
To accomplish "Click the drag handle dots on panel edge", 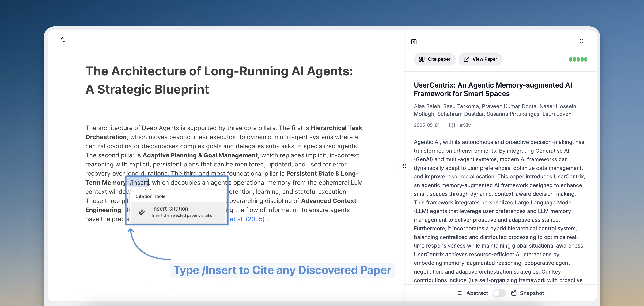I will pyautogui.click(x=404, y=166).
